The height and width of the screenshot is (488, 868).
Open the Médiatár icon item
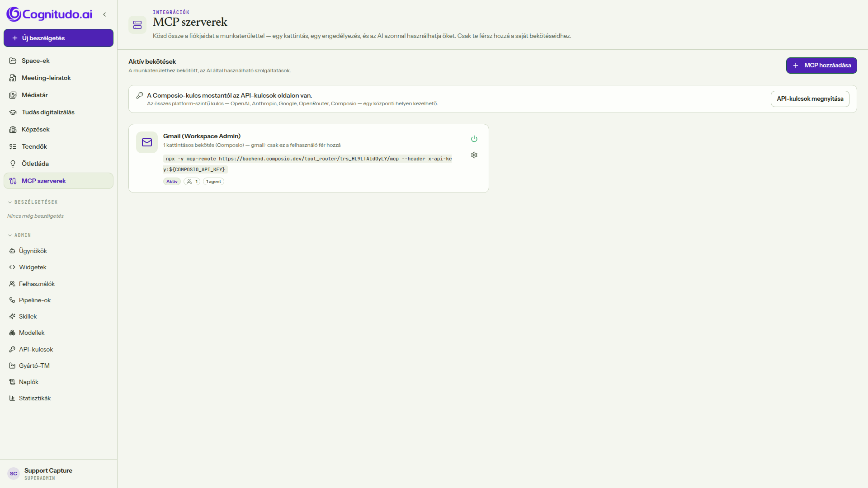58,95
